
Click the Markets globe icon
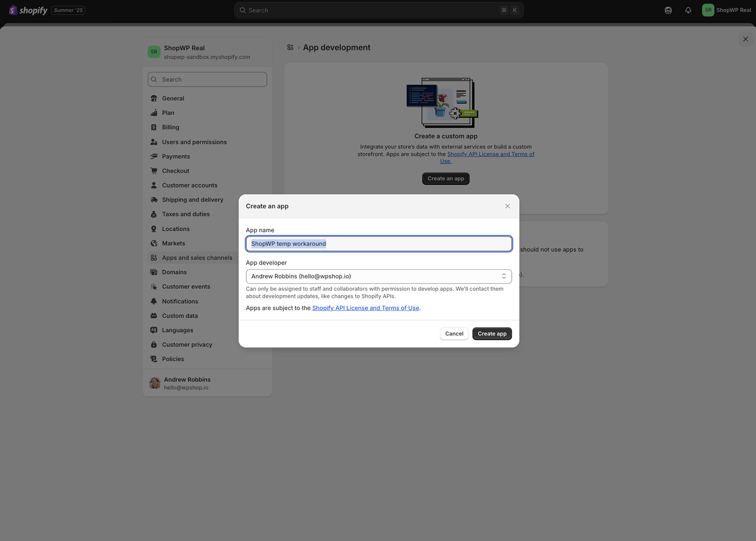click(154, 243)
